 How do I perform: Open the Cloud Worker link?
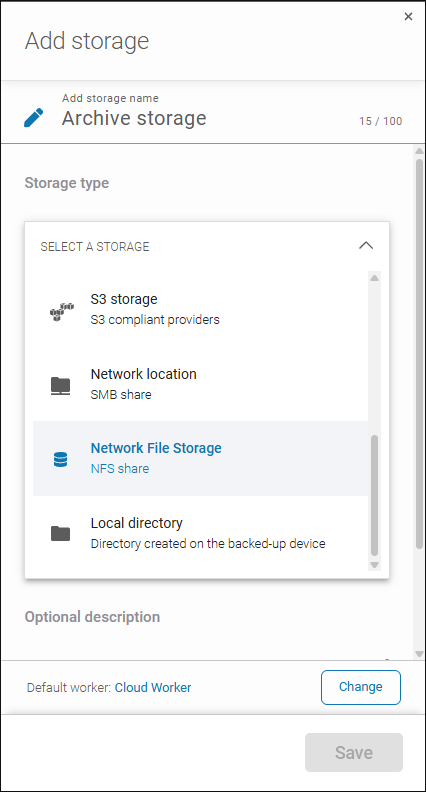point(153,687)
